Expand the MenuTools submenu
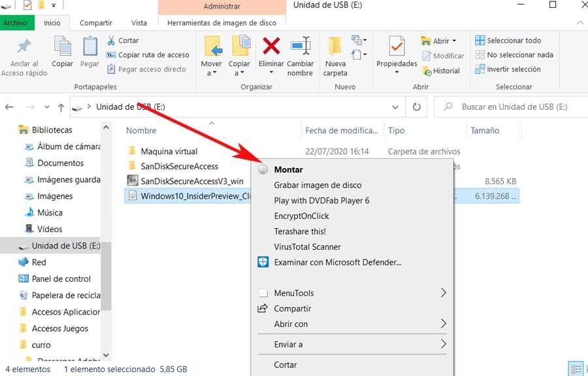Viewport: 588px width, 376px height. click(353, 293)
